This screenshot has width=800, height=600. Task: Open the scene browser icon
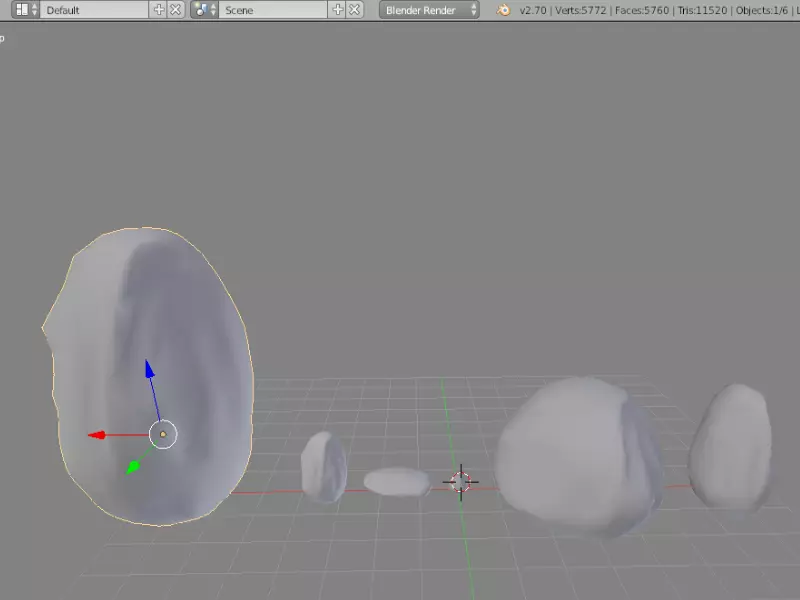[x=204, y=10]
